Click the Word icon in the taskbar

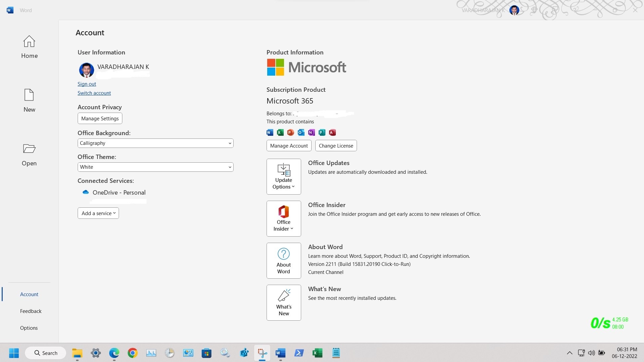tap(281, 353)
